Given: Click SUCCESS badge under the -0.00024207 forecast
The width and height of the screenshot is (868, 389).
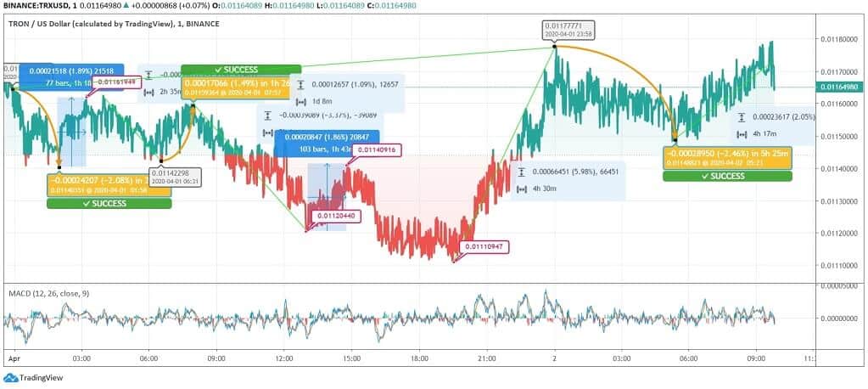Looking at the screenshot, I should [109, 203].
